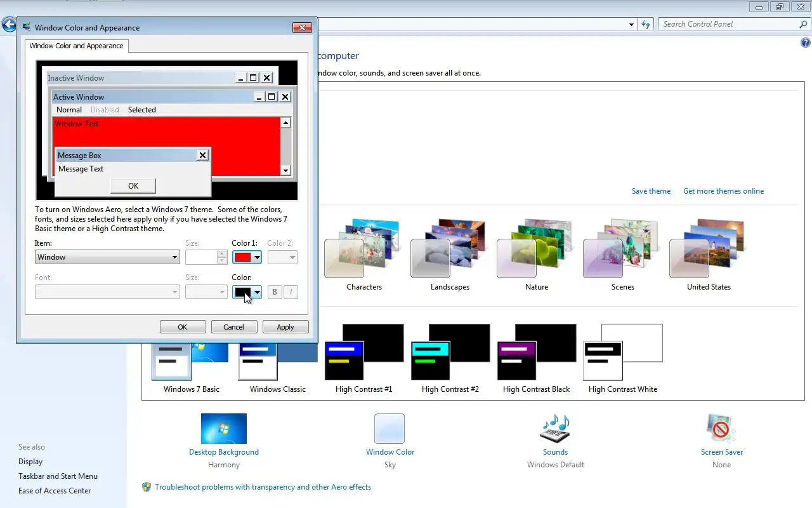Click Normal in the preview menu
Screen dimensions: 812x508
tap(69, 110)
